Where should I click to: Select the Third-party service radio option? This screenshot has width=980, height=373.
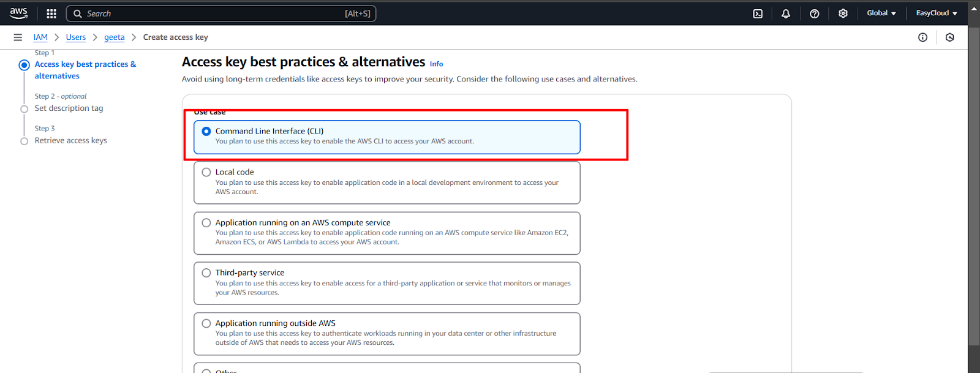coord(206,273)
